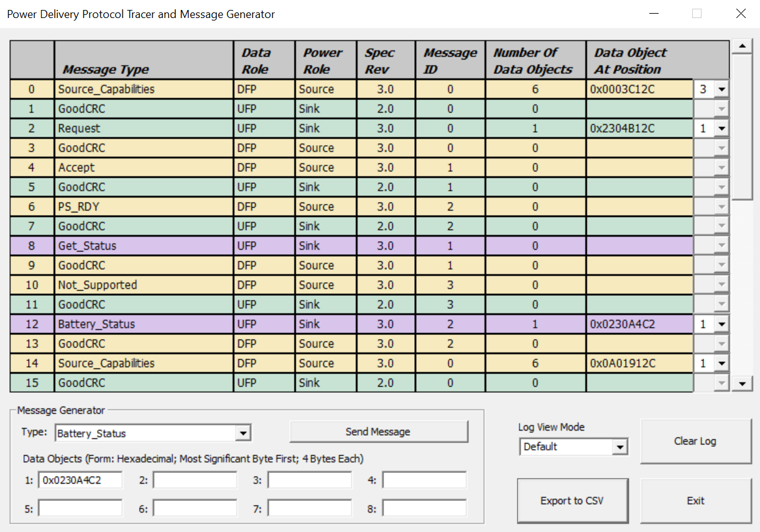Click data object 4 input field
Screen dimensions: 760x532
tap(424, 480)
